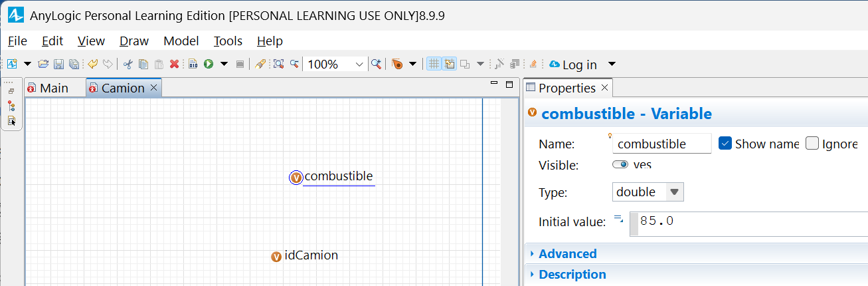Image resolution: width=868 pixels, height=286 pixels.
Task: Open dropdown arrow beside order rectangles icon
Action: pyautogui.click(x=480, y=64)
